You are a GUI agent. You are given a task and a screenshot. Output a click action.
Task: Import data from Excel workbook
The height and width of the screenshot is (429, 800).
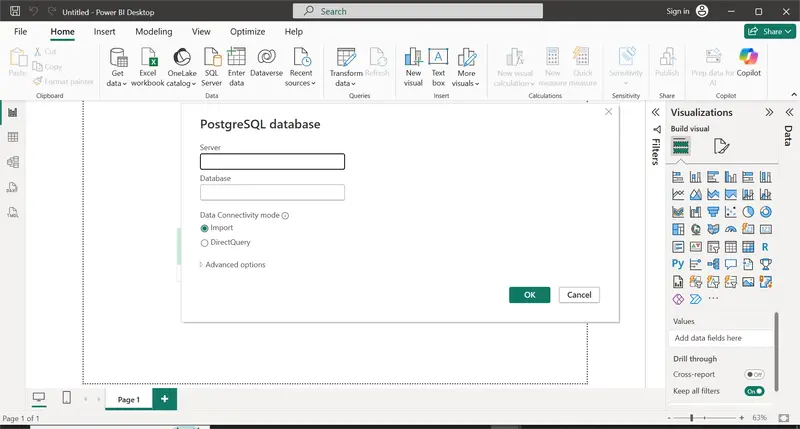(148, 67)
